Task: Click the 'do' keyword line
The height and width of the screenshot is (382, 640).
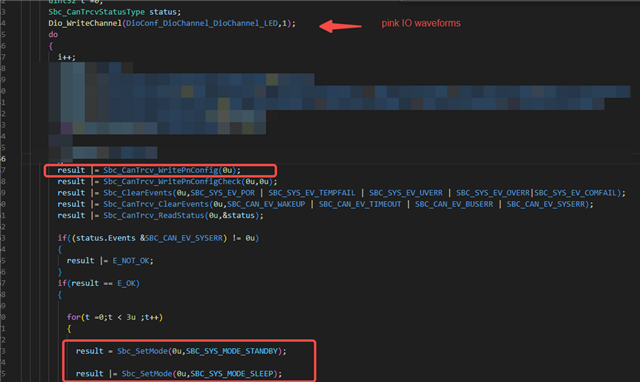Action: coord(53,35)
